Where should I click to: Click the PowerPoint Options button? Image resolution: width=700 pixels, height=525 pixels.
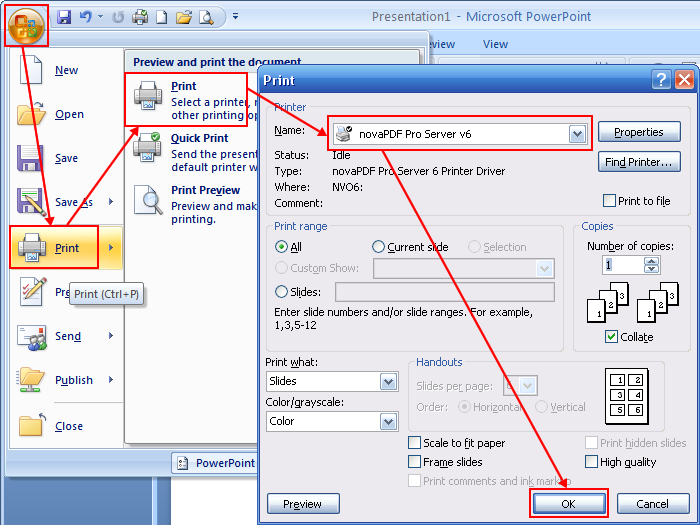214,463
